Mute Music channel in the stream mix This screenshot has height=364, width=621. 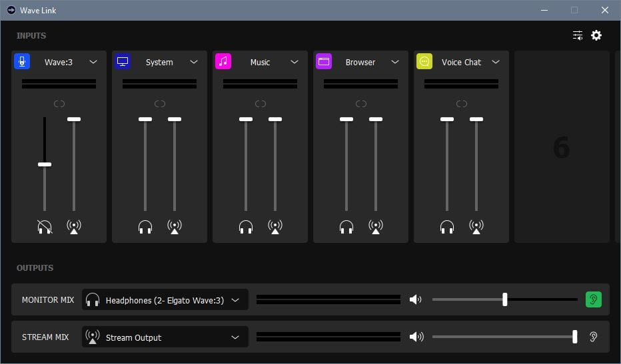click(x=275, y=227)
